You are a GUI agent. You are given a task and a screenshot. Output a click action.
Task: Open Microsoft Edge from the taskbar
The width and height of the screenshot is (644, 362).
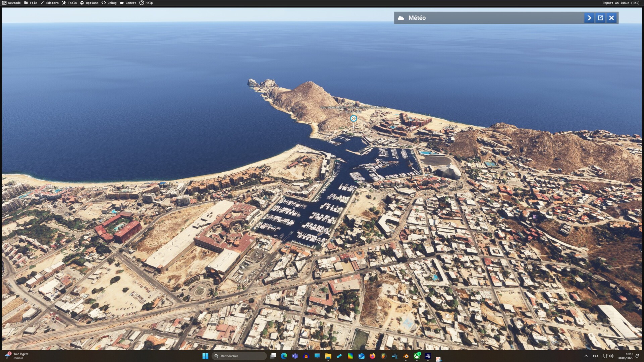(x=284, y=356)
